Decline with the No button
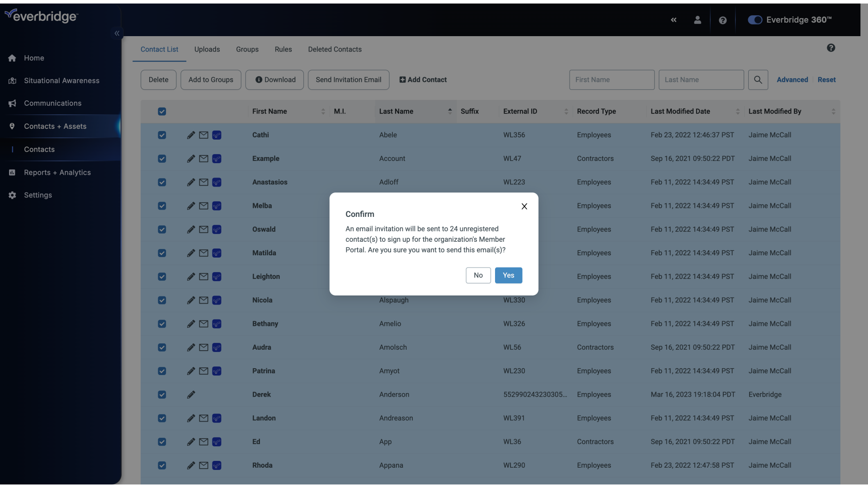 (x=478, y=275)
